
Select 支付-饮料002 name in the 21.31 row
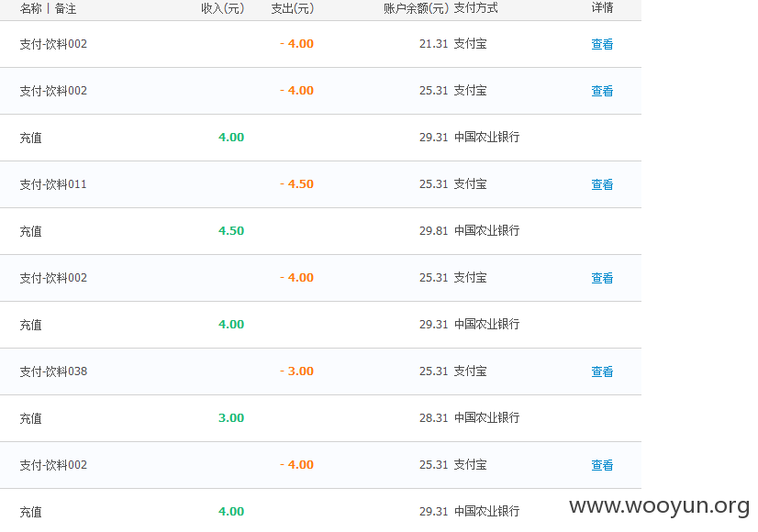pos(53,44)
